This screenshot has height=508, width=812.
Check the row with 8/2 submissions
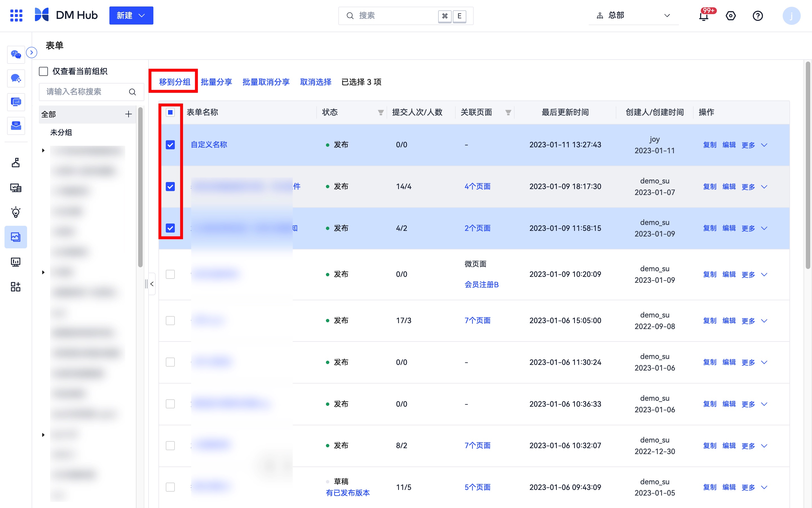click(171, 446)
